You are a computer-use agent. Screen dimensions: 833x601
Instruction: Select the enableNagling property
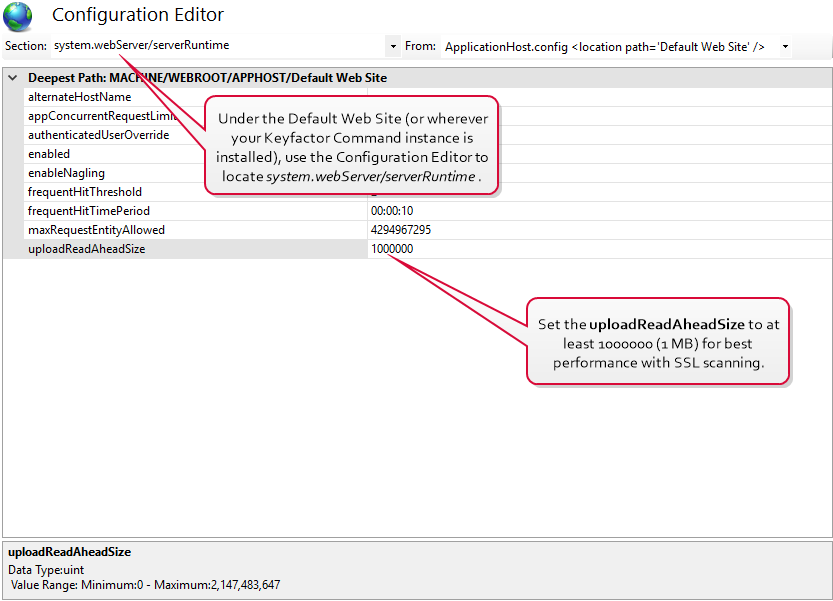tap(66, 173)
